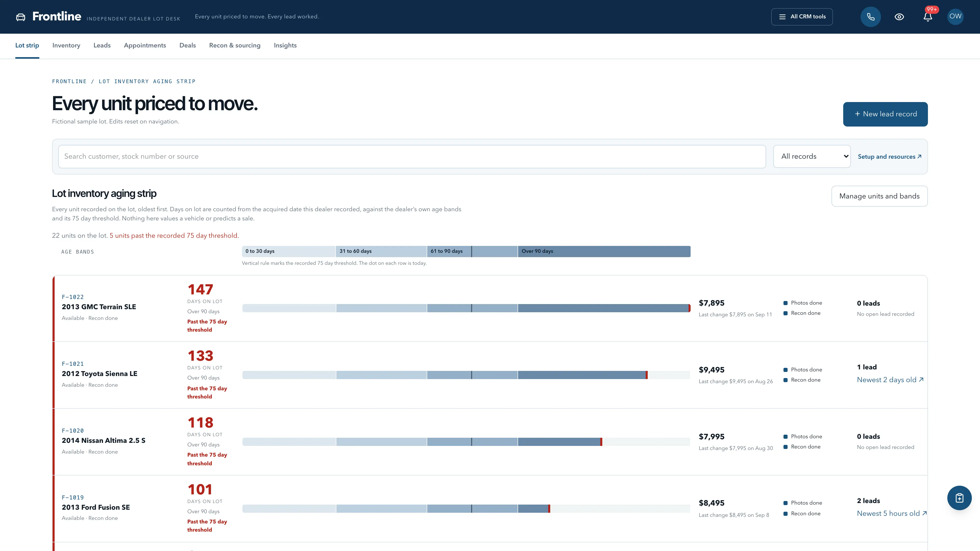
Task: Open the phone dialer icon
Action: click(x=871, y=17)
